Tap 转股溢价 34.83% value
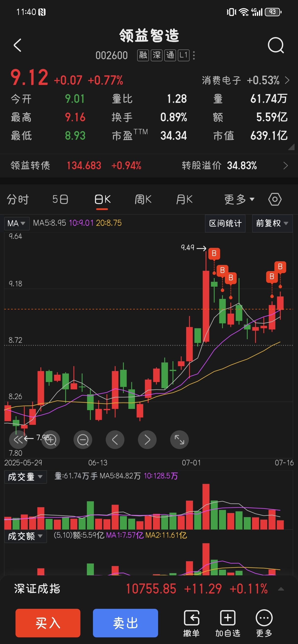This screenshot has width=298, height=644. point(242,165)
